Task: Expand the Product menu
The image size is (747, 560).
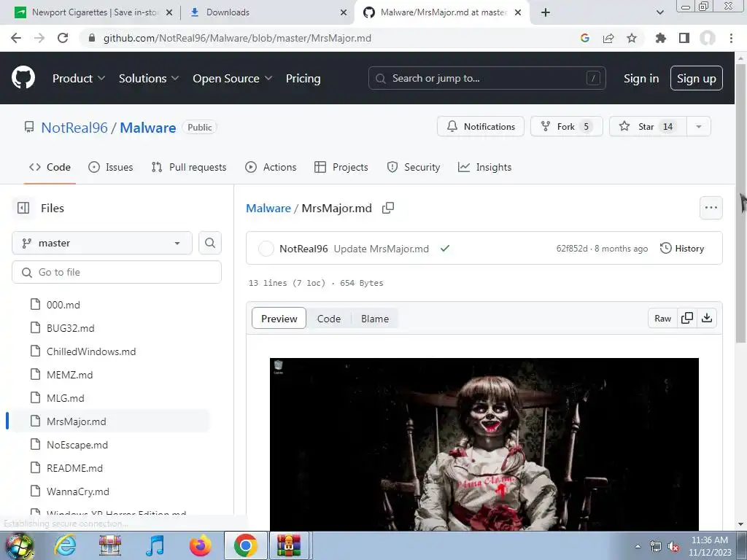Action: (79, 78)
